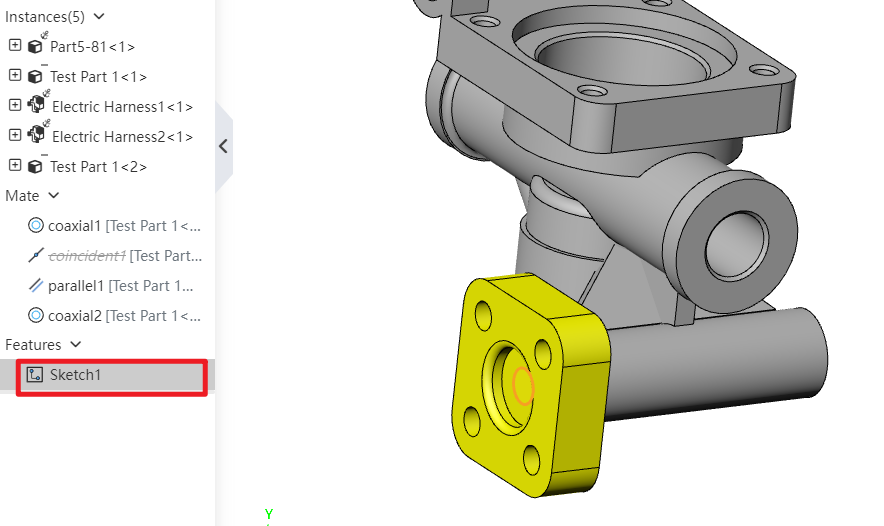Expand the Part5-81<1> instance node

pos(15,45)
